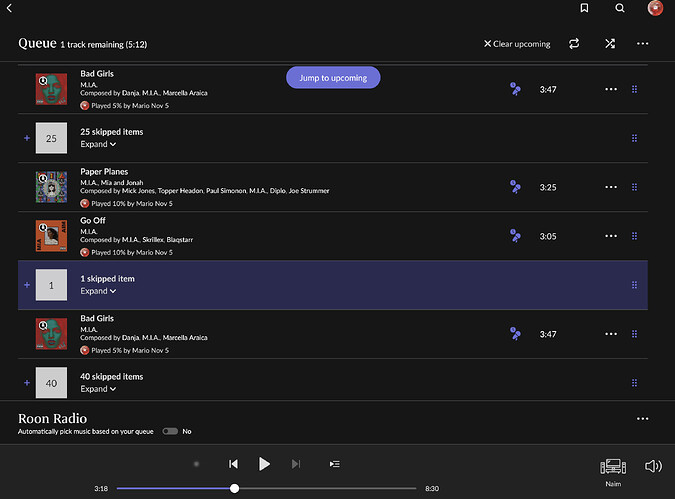Image resolution: width=675 pixels, height=499 pixels.
Task: Open three-dot menu for Paper Planes
Action: tap(611, 187)
